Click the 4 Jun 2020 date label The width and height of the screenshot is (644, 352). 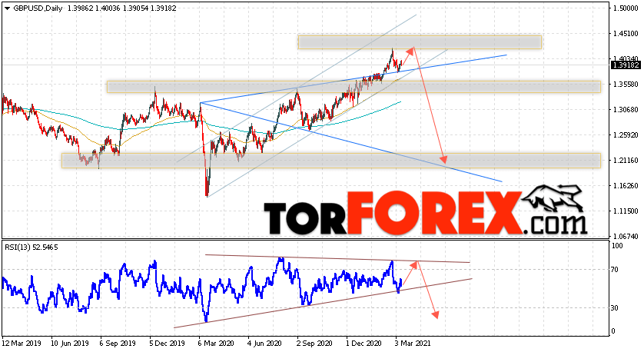[x=265, y=344]
